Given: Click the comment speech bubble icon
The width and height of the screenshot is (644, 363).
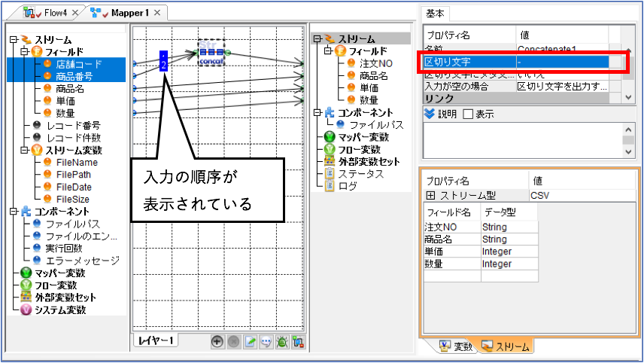Looking at the screenshot, I should tap(266, 342).
